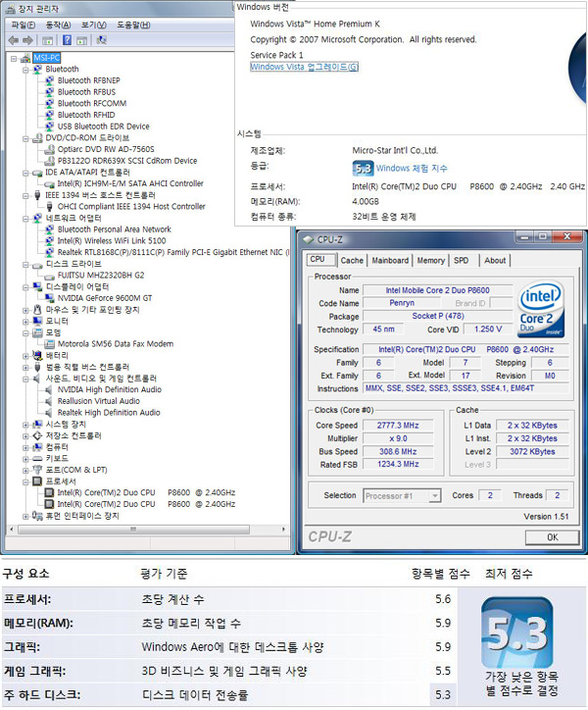Switch to the Cache tab in CPU-Z

click(x=352, y=260)
